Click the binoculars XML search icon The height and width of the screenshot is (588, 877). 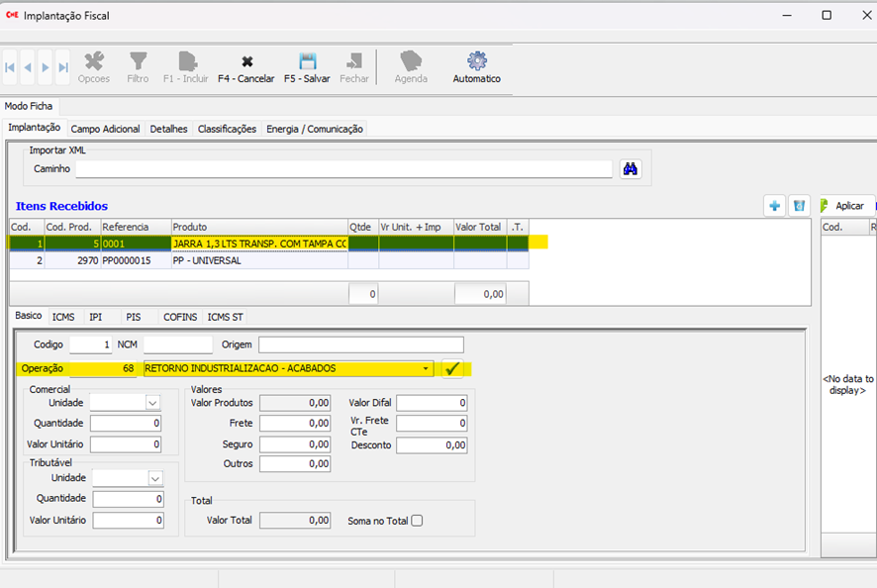click(x=631, y=169)
